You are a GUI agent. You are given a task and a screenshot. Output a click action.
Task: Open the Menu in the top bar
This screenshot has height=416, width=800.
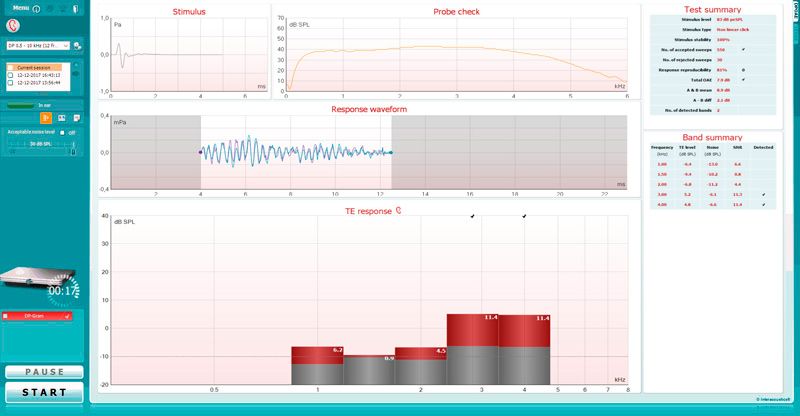[x=19, y=8]
